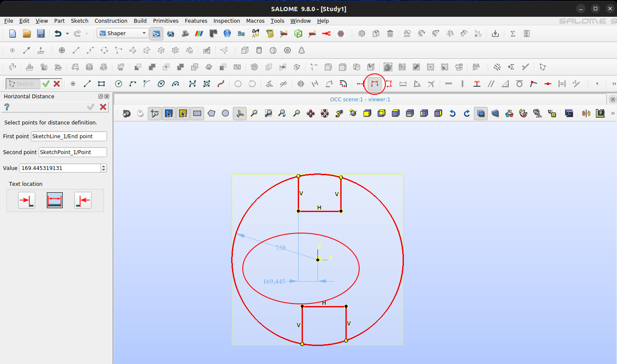
Task: Toggle perspective projection mode in viewer
Action: (x=495, y=113)
